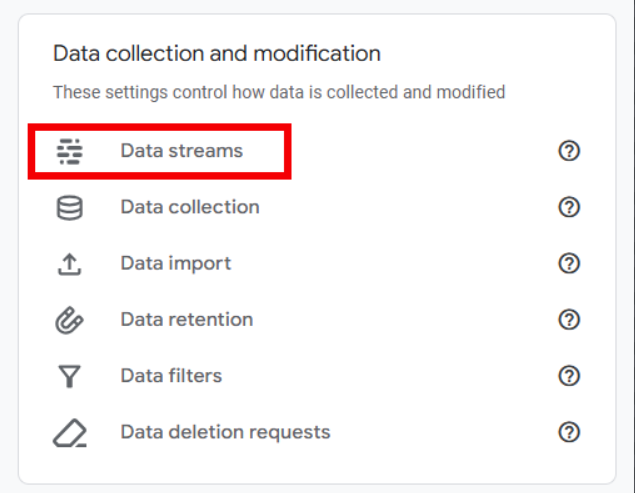View help for Data deletion requests
Viewport: 635px width, 493px height.
pos(569,432)
